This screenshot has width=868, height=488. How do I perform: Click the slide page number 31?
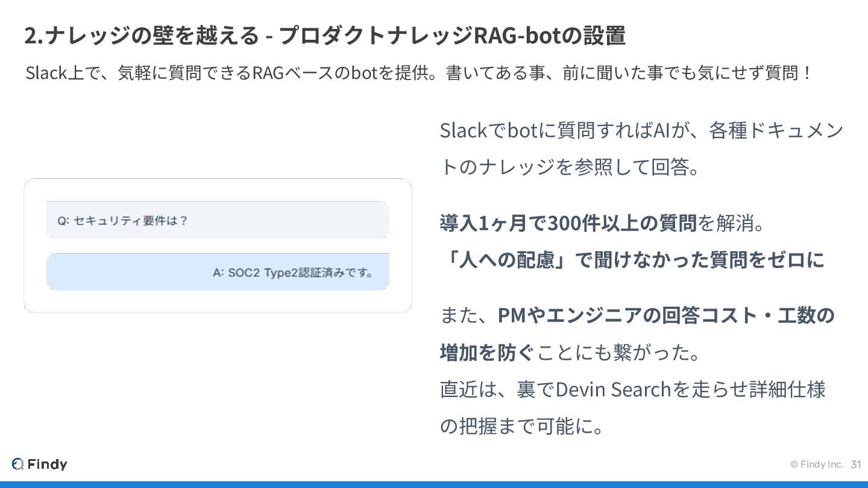tap(856, 465)
